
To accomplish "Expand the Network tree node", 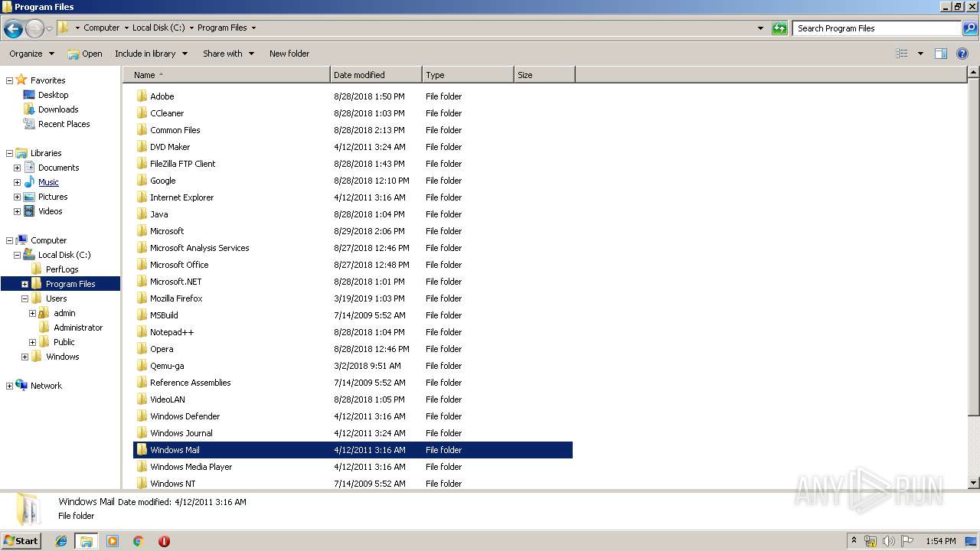I will [x=9, y=386].
